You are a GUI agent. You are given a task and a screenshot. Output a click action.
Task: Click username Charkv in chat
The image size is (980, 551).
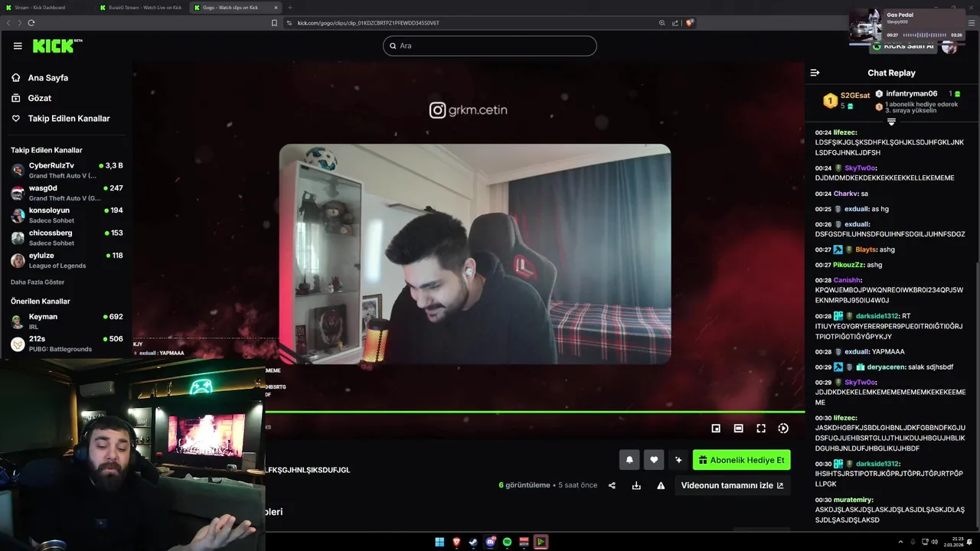click(x=846, y=194)
